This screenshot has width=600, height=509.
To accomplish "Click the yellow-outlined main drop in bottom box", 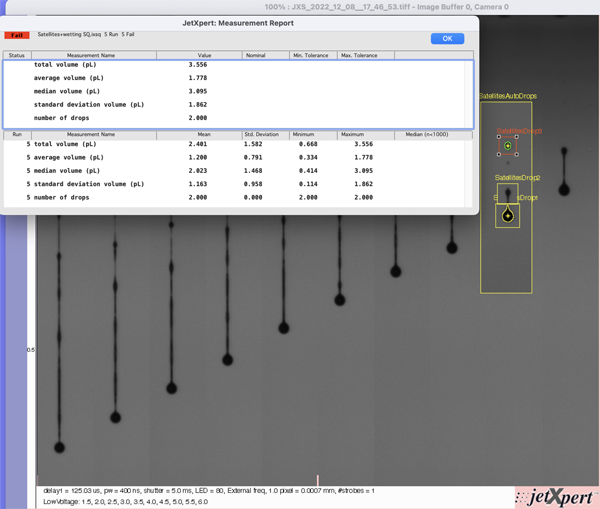I will click(508, 215).
